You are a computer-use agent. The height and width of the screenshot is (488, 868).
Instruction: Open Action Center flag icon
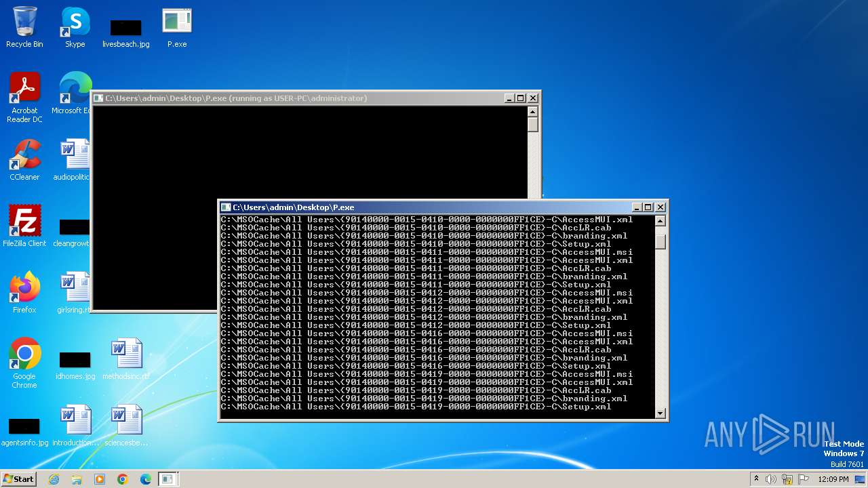tap(802, 479)
